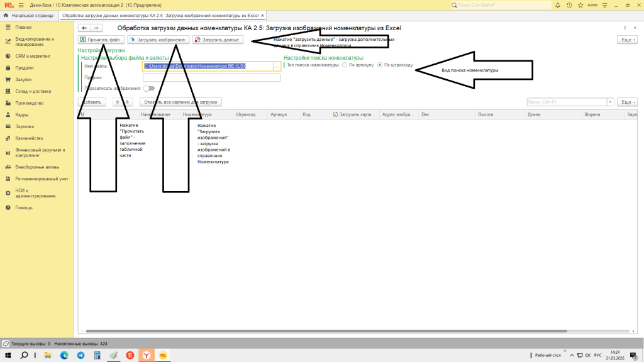Open Windows Start menu
The width and height of the screenshot is (644, 362).
8,356
